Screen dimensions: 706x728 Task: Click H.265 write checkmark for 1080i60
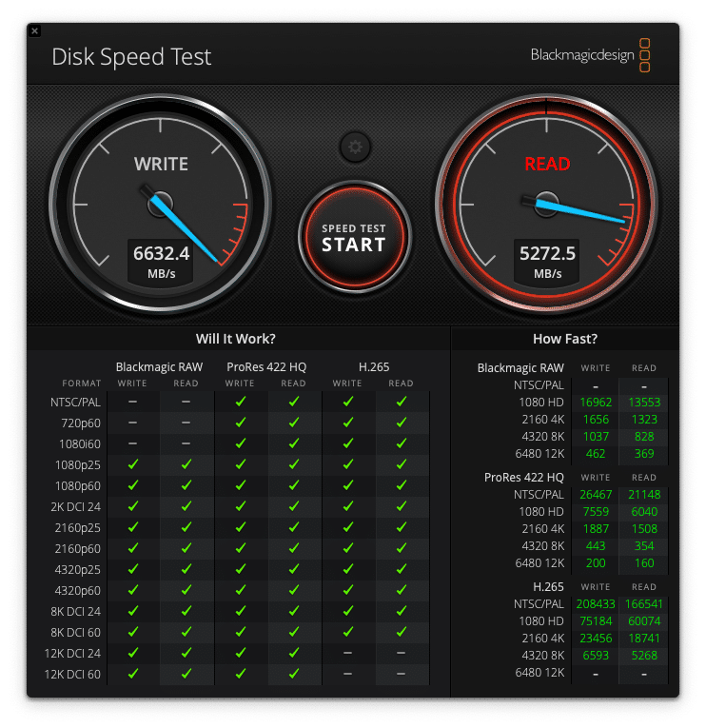tap(348, 443)
